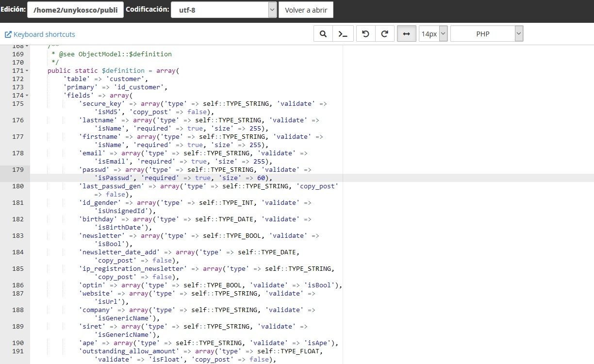
Task: Redo edit with the redo arrow
Action: coord(384,34)
